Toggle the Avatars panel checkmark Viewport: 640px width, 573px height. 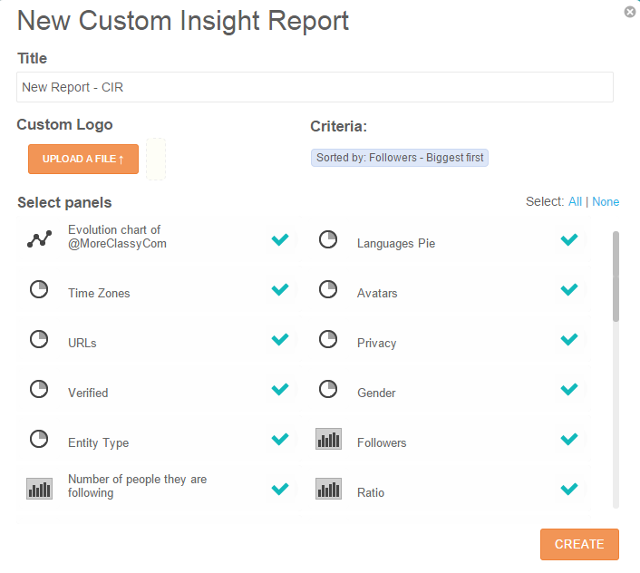tap(569, 289)
